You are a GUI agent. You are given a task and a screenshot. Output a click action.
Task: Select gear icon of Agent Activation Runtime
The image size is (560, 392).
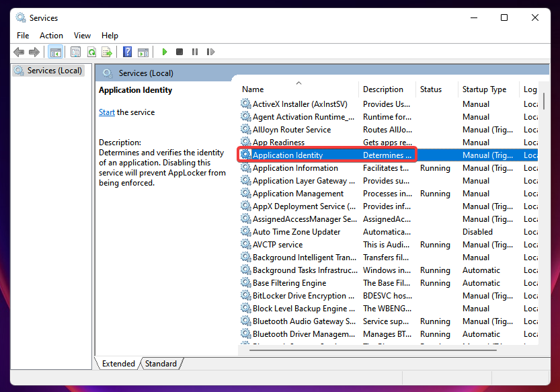(246, 117)
